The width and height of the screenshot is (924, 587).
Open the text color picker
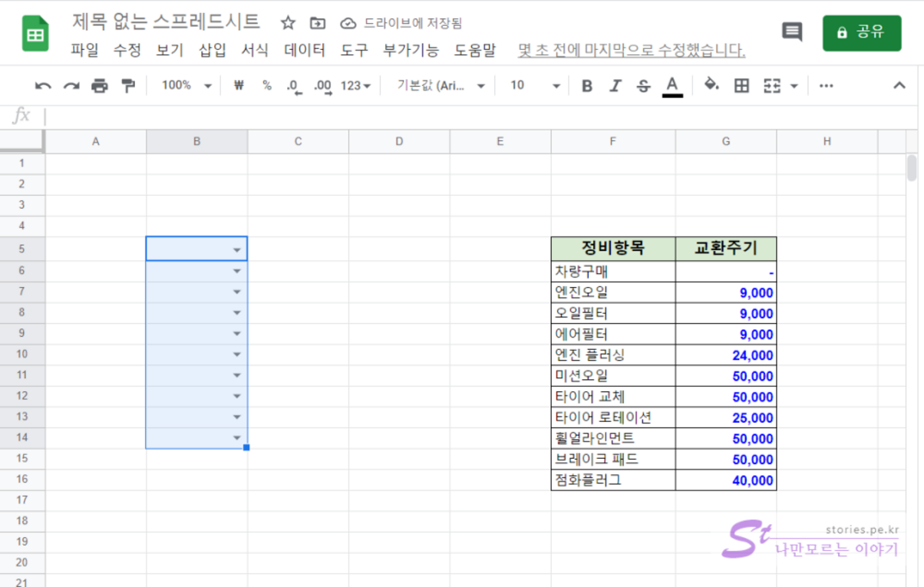click(673, 86)
